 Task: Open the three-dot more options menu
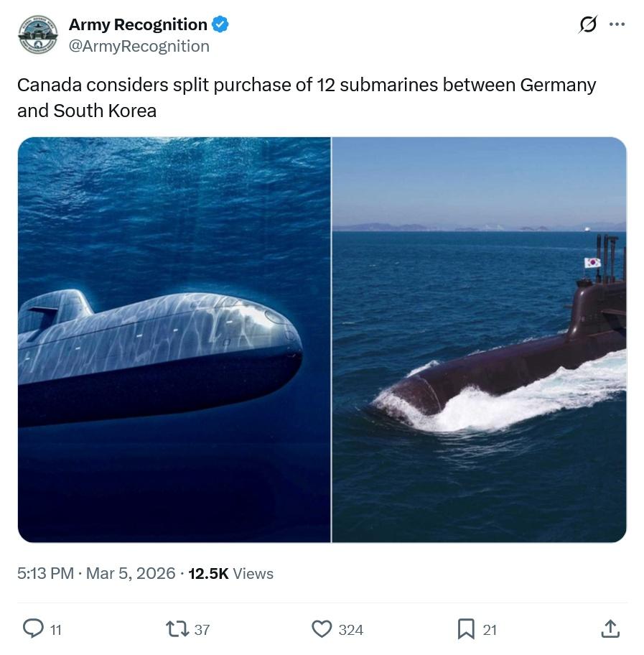[617, 24]
